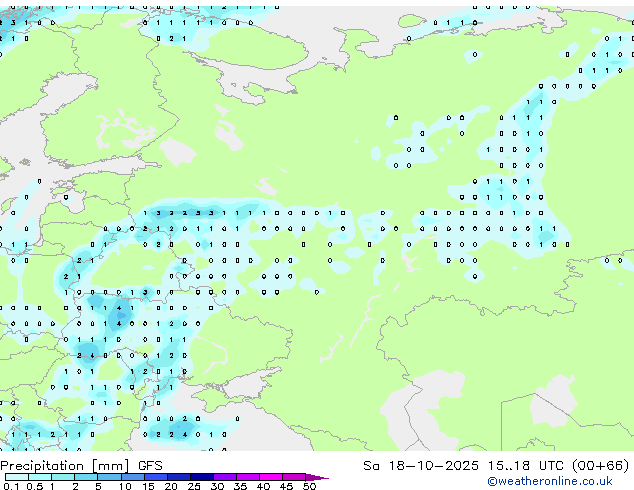Choose the 20–25 mm legend color box
This screenshot has width=634, height=490.
pos(178,477)
